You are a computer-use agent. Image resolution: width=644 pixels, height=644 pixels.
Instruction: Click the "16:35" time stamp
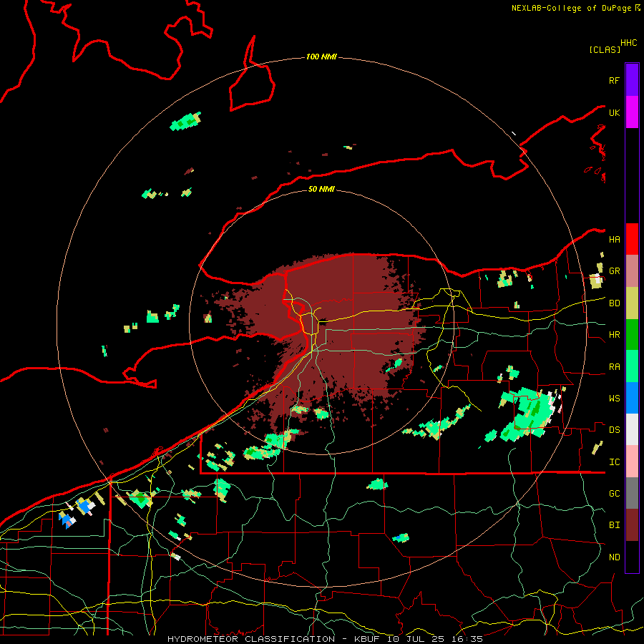pos(466,639)
